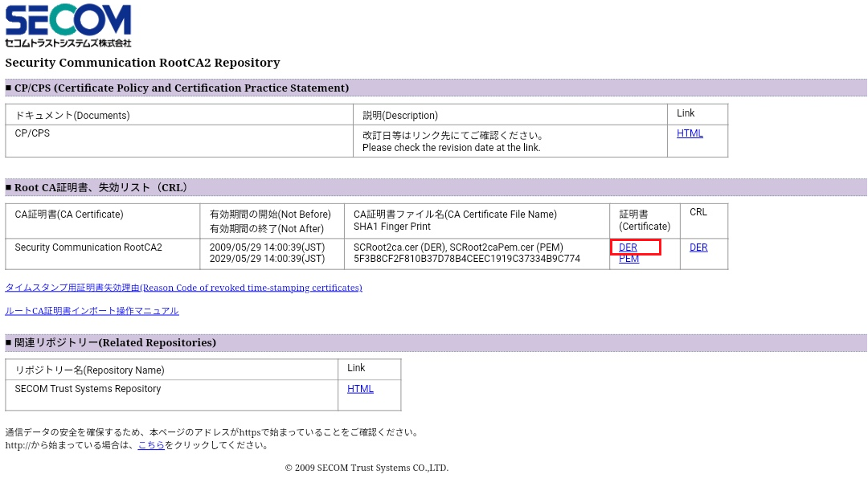Click the © 2009 SECOM Trust Systems copyright
The image size is (868, 499).
(366, 468)
